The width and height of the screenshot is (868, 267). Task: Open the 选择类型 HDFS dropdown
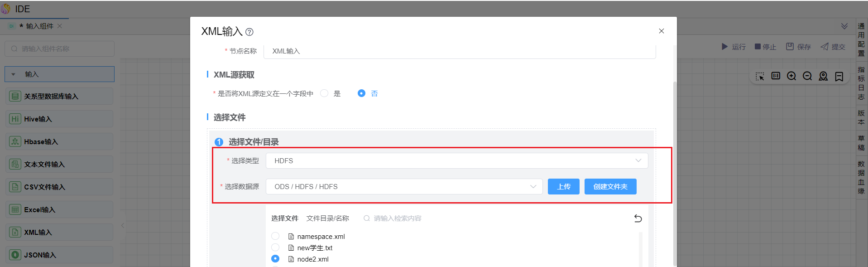(456, 161)
